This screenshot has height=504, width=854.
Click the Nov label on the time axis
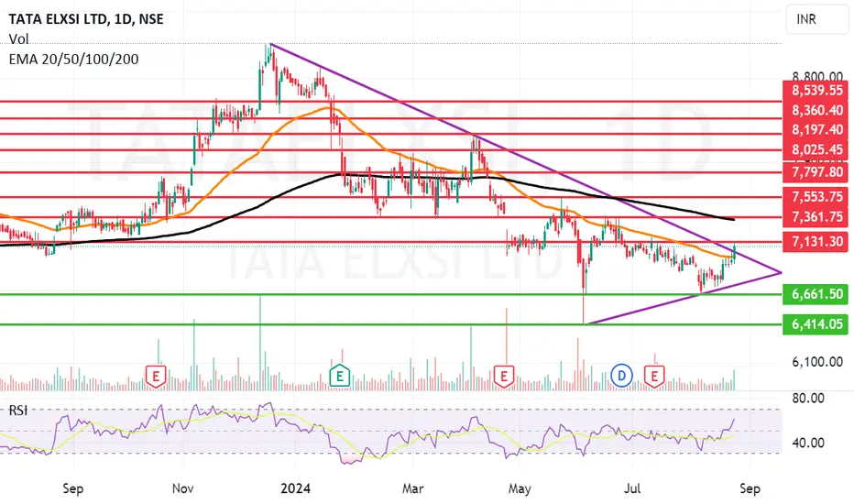(183, 488)
